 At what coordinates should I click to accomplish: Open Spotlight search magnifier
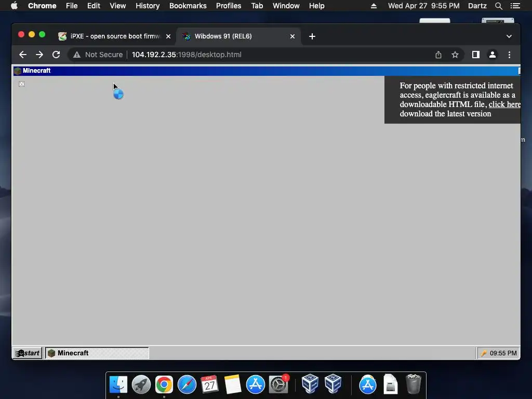tap(498, 6)
